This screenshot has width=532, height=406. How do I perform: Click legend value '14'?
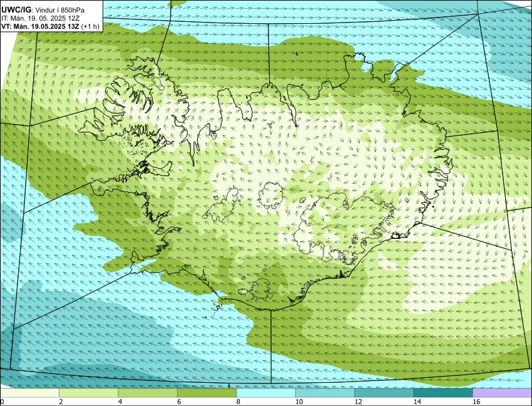pos(417,402)
